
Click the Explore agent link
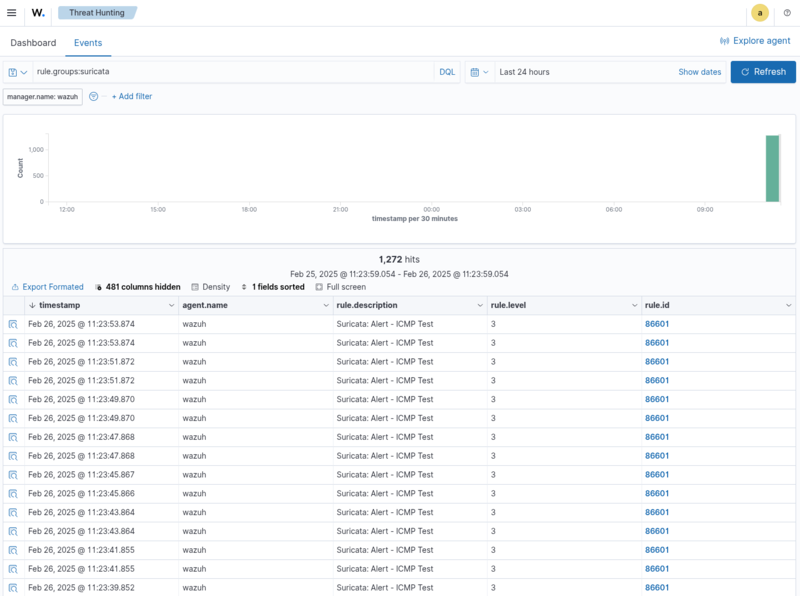[755, 41]
